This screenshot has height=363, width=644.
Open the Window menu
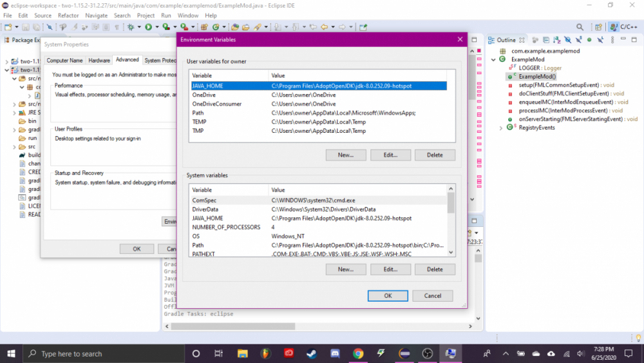(x=187, y=15)
